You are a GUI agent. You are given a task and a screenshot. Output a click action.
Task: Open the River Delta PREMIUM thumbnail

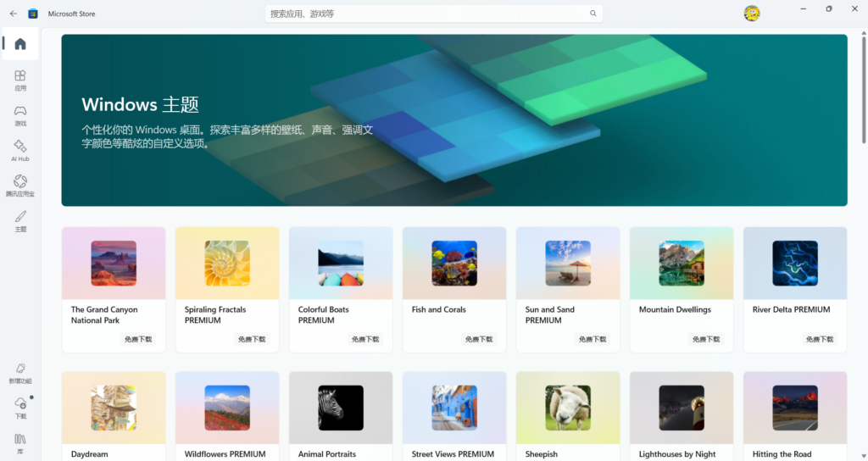pyautogui.click(x=795, y=264)
